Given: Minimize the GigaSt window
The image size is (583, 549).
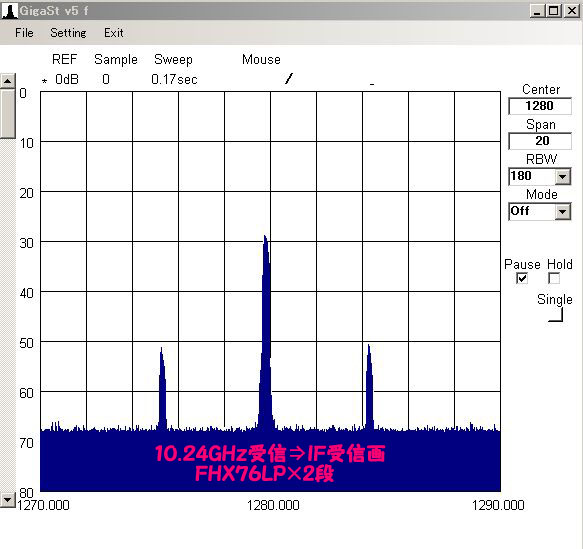Looking at the screenshot, I should 537,11.
